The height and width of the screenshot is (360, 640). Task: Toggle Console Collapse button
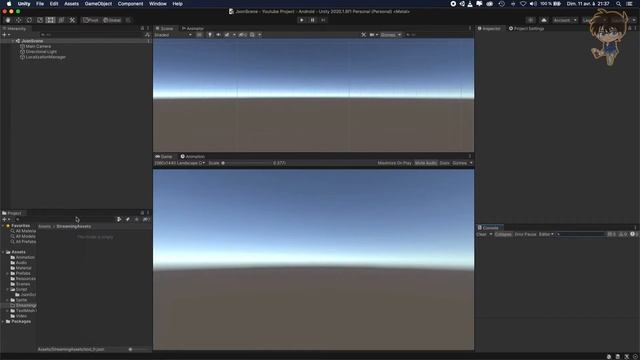click(x=503, y=234)
